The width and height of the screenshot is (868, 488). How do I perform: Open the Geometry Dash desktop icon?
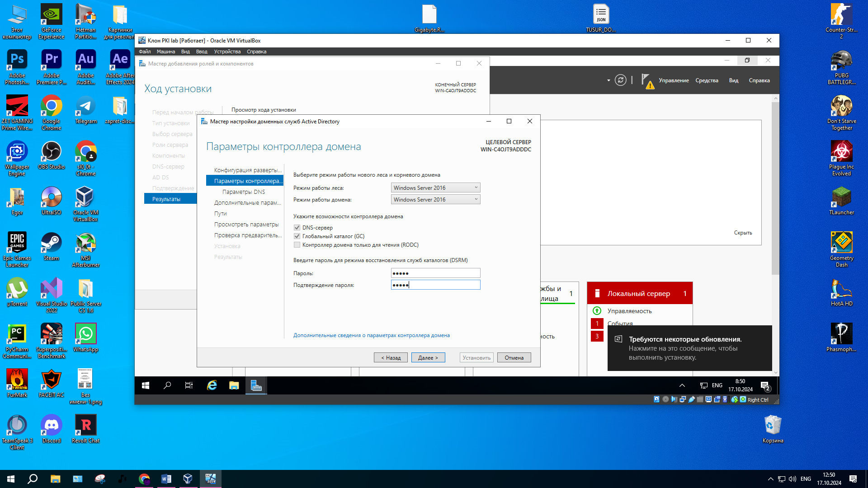click(841, 250)
